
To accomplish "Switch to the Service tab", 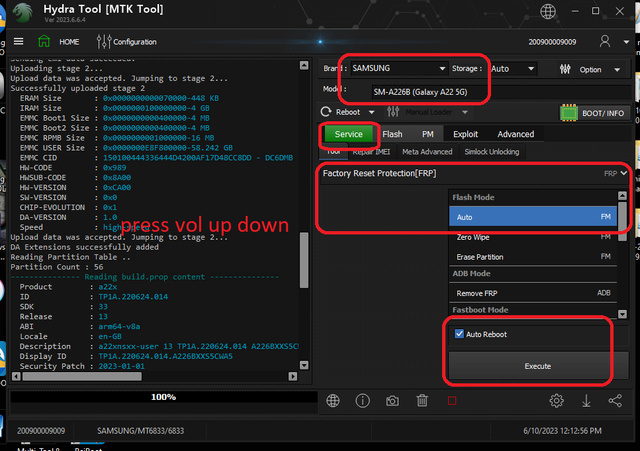I will (x=349, y=134).
